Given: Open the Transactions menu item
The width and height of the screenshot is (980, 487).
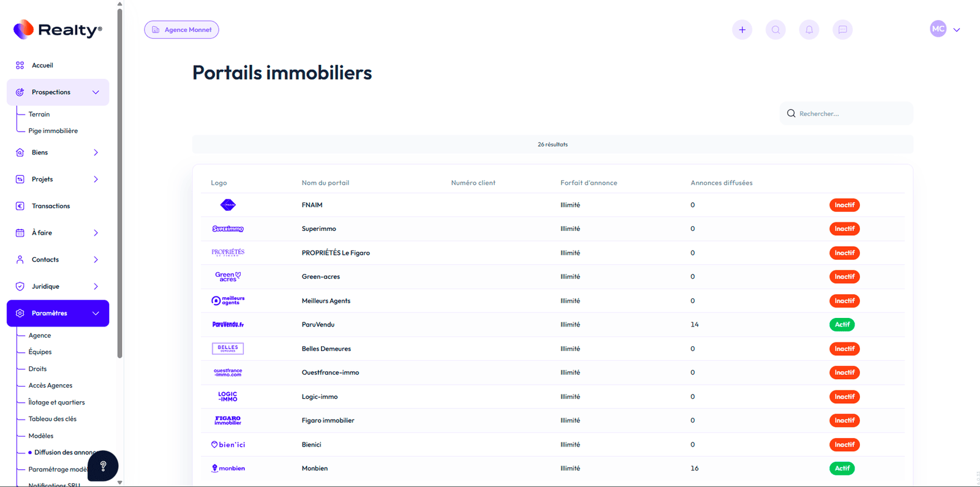Looking at the screenshot, I should tap(51, 206).
